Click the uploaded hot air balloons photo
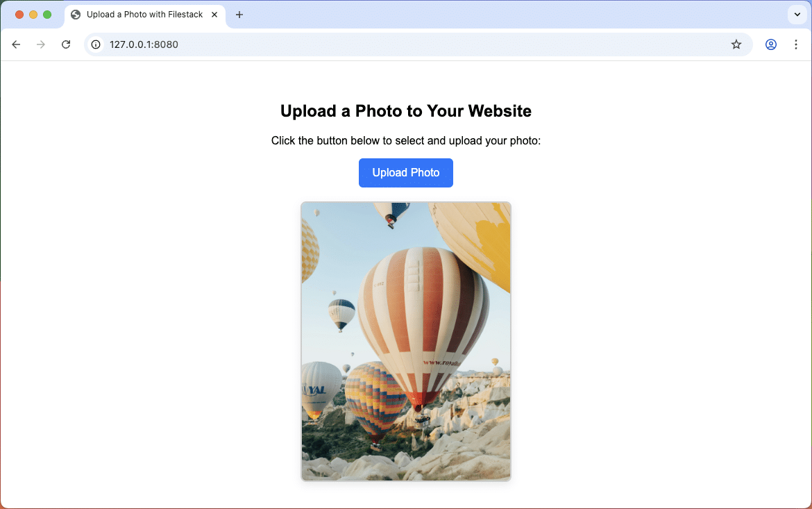812x509 pixels. click(406, 341)
